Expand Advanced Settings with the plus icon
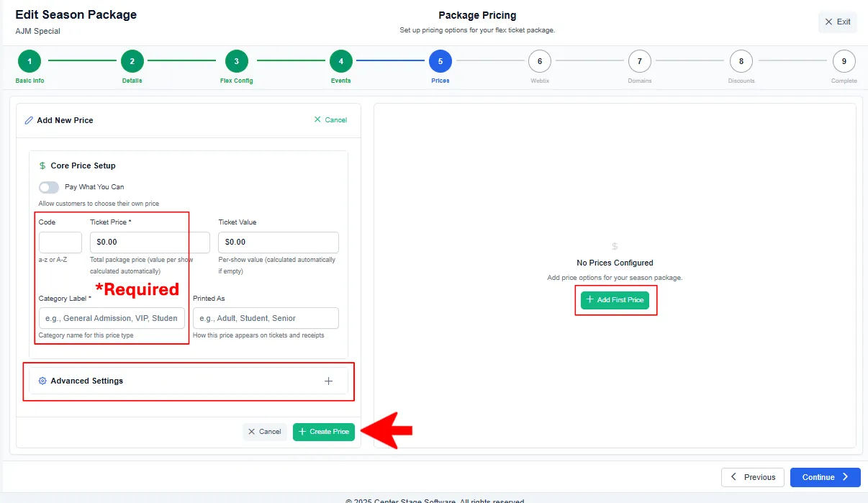Screen dimensions: 868x503 328,381
